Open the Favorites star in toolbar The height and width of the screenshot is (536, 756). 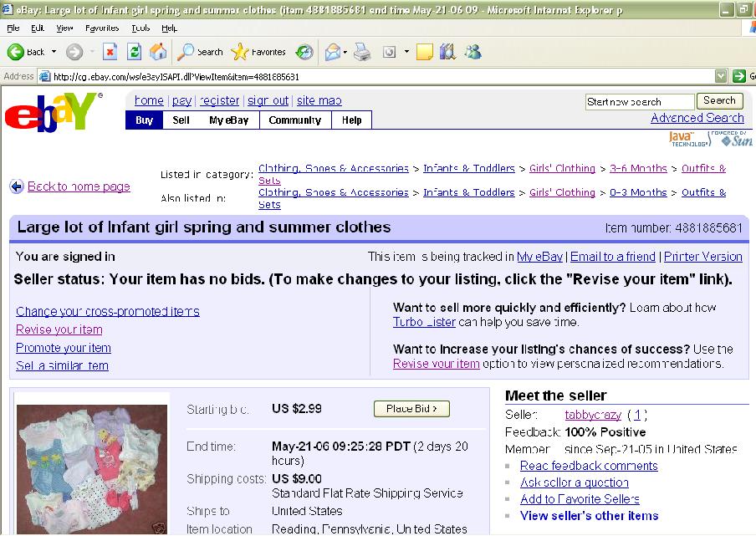[241, 52]
